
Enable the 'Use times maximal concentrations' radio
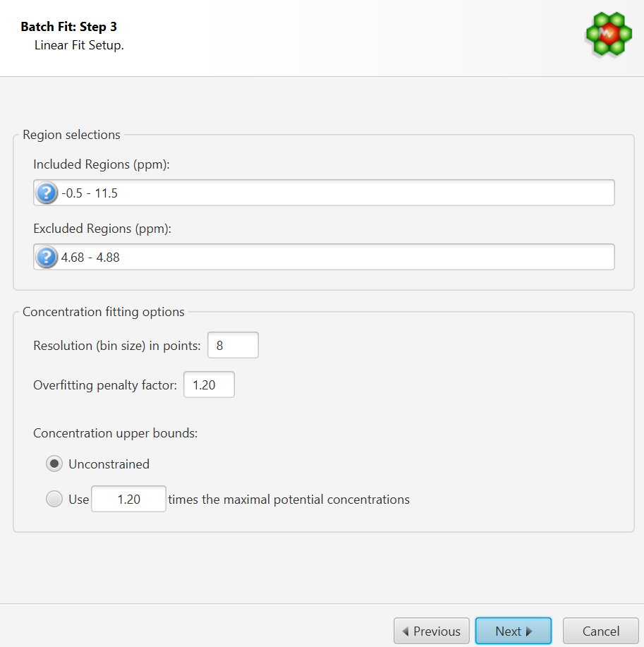point(54,500)
